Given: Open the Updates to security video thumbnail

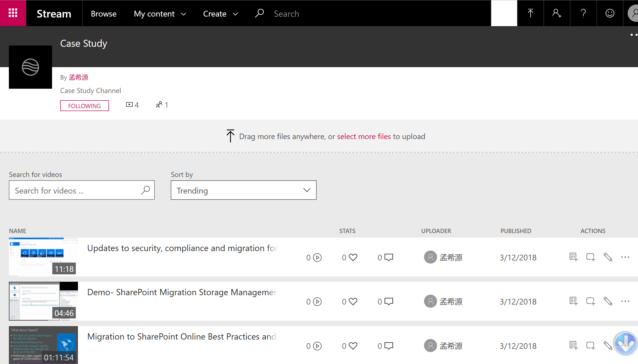Looking at the screenshot, I should [x=43, y=257].
